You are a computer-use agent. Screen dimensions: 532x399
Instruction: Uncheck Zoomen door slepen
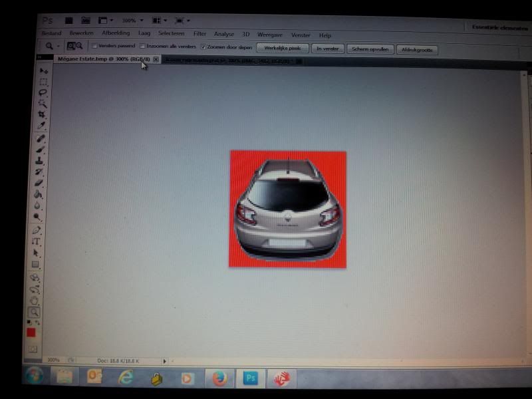(x=203, y=47)
